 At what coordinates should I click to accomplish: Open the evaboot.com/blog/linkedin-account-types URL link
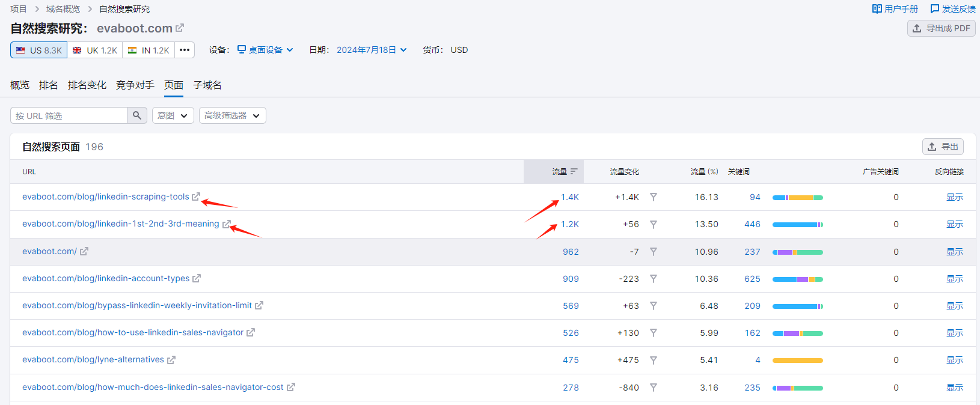[106, 278]
